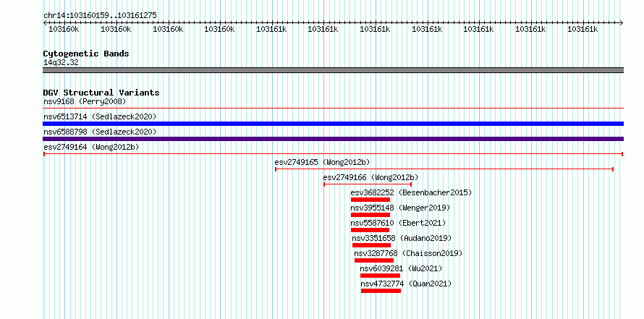The height and width of the screenshot is (319, 644).
Task: Open nsv3287768 (Chaisson2019) variant label
Action: [x=408, y=253]
